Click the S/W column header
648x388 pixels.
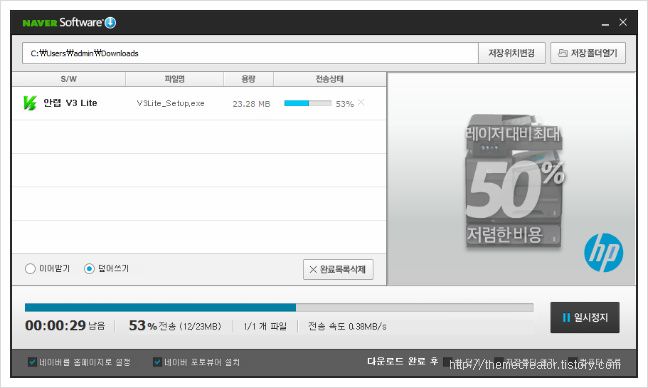(69, 79)
